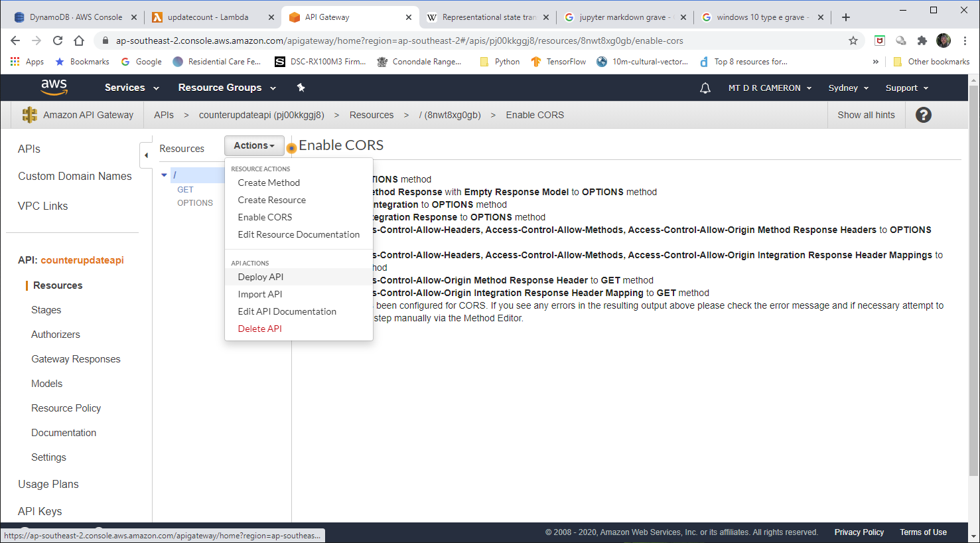Show more bookmarks chevron

coord(876,62)
